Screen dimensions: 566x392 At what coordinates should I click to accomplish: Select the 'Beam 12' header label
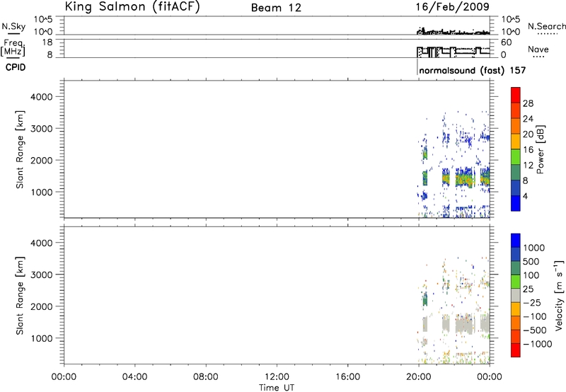[x=276, y=8]
